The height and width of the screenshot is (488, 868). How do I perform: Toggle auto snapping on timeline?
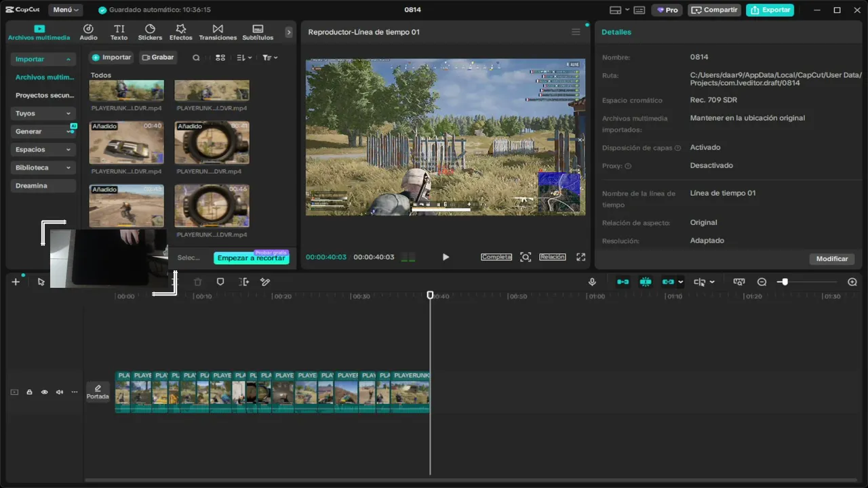[646, 282]
